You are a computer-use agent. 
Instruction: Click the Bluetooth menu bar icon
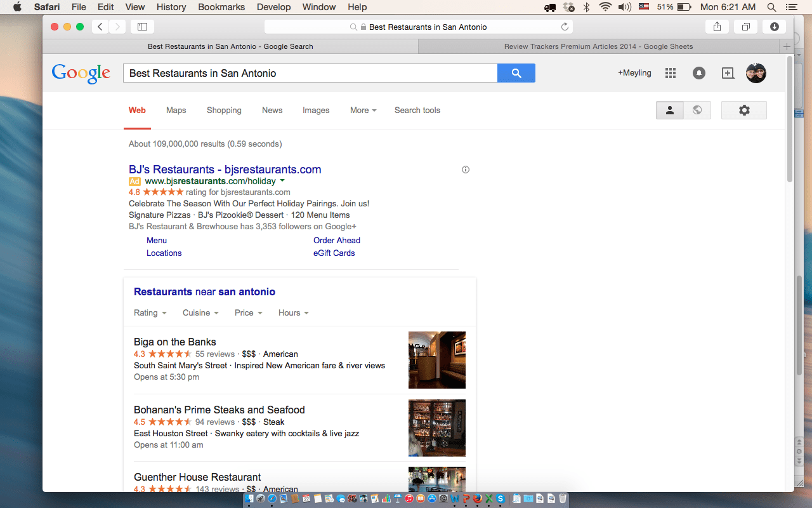[587, 7]
